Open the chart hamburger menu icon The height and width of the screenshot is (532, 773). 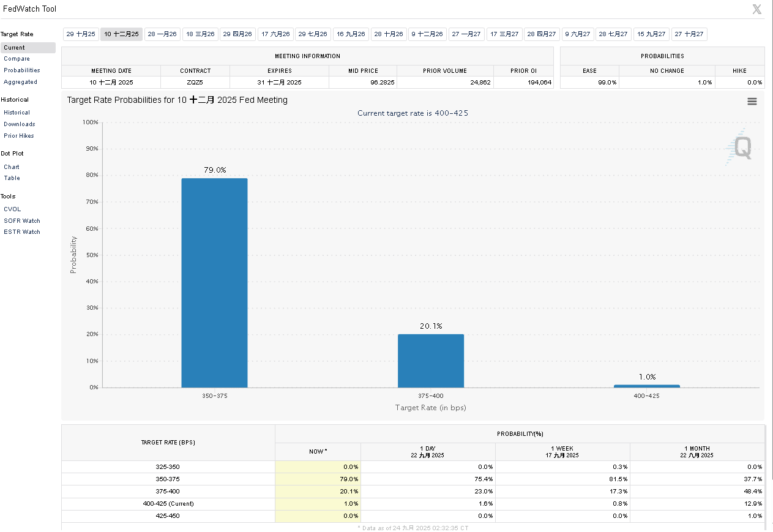[x=752, y=102]
